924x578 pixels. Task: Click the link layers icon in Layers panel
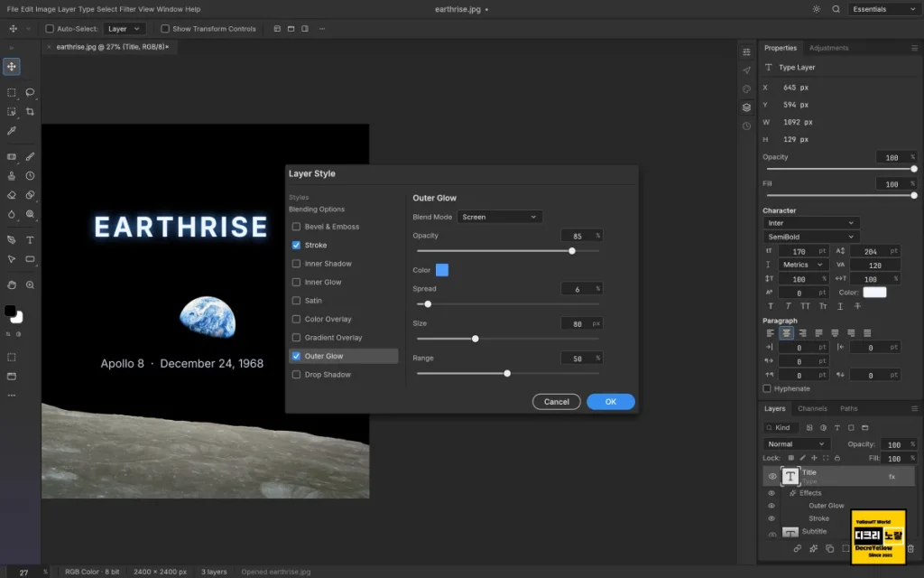[x=798, y=548]
